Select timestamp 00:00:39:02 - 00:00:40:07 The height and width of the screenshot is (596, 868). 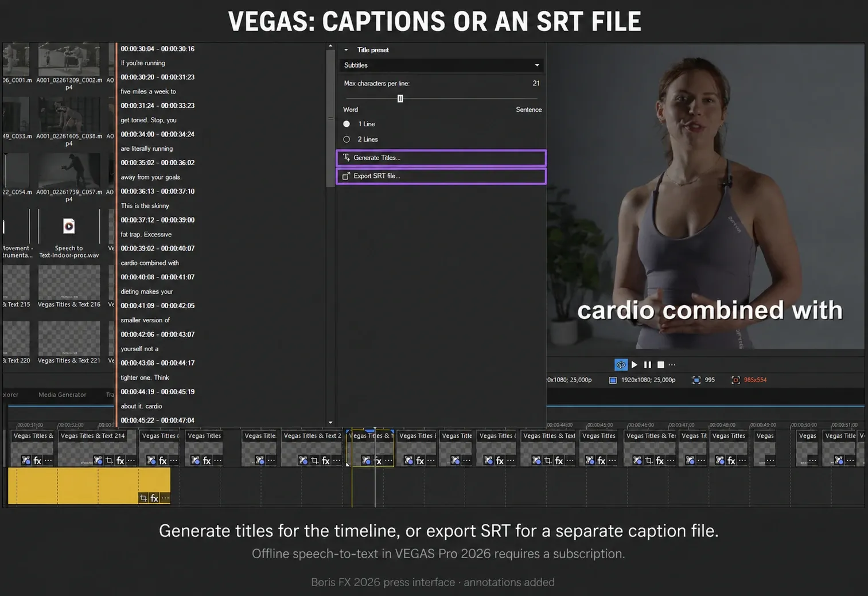click(x=158, y=248)
